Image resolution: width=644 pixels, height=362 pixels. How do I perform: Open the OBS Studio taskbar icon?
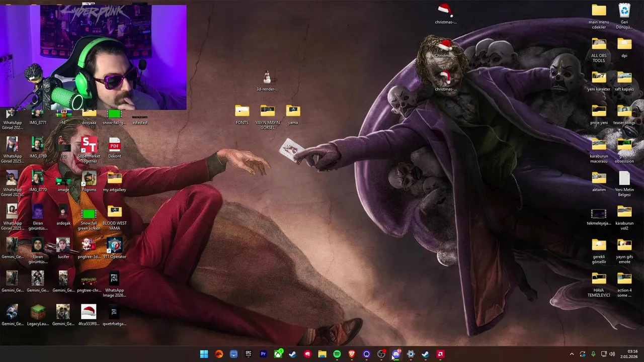tap(381, 354)
